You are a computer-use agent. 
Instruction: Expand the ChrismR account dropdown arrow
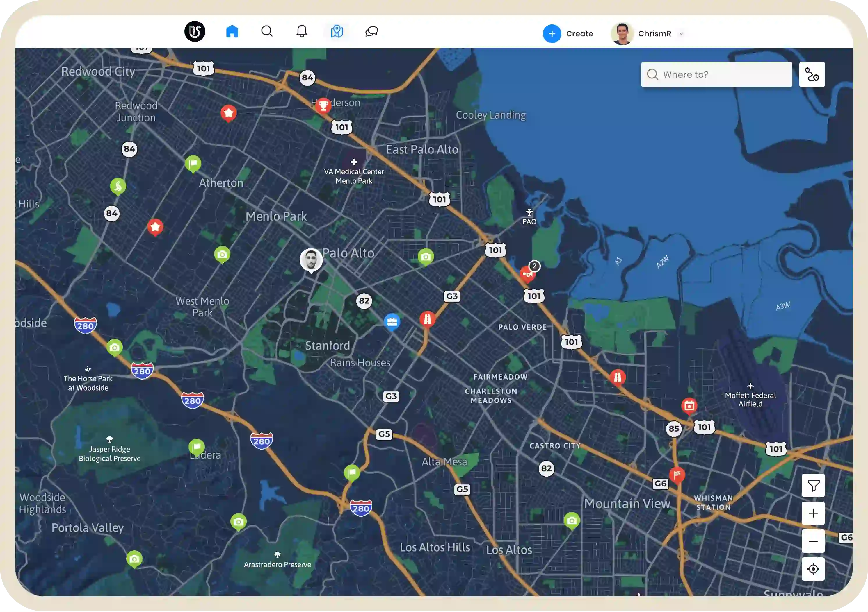(681, 34)
